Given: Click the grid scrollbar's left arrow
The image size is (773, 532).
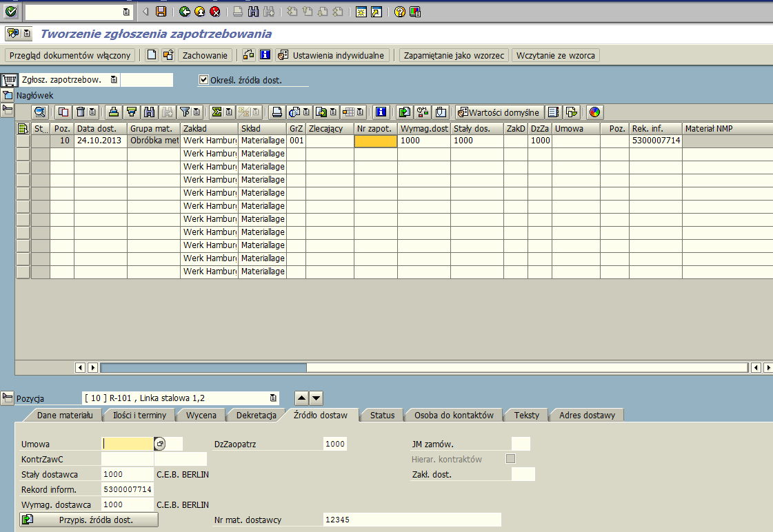Looking at the screenshot, I should click(x=81, y=367).
